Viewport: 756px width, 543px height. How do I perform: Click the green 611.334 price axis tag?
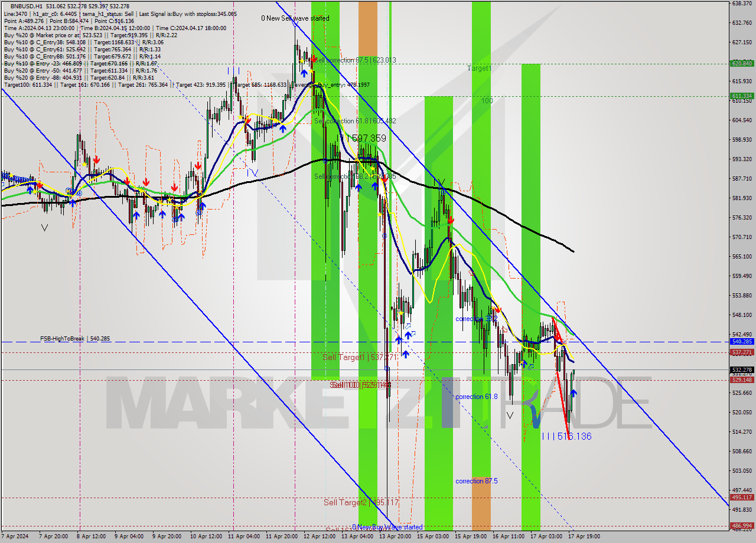coord(742,96)
